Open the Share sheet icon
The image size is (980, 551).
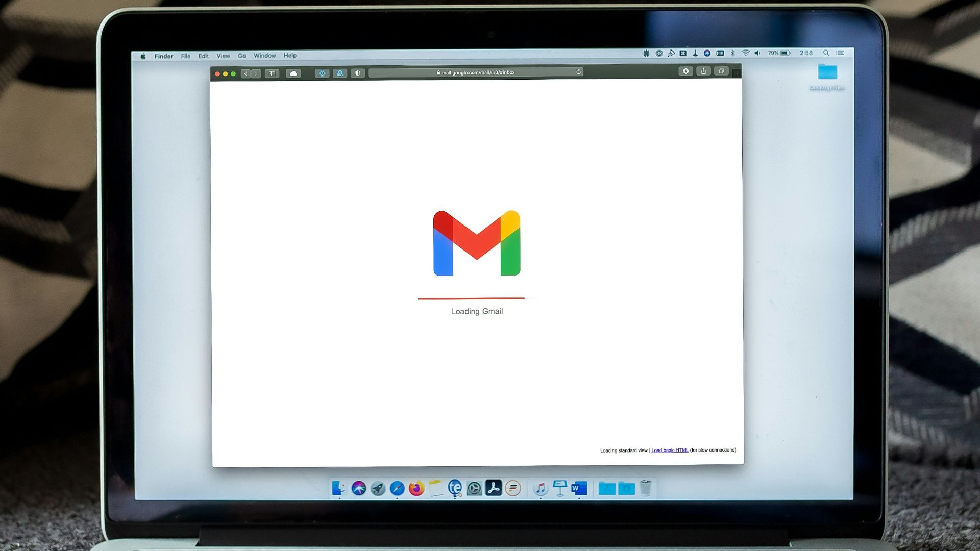pos(703,71)
